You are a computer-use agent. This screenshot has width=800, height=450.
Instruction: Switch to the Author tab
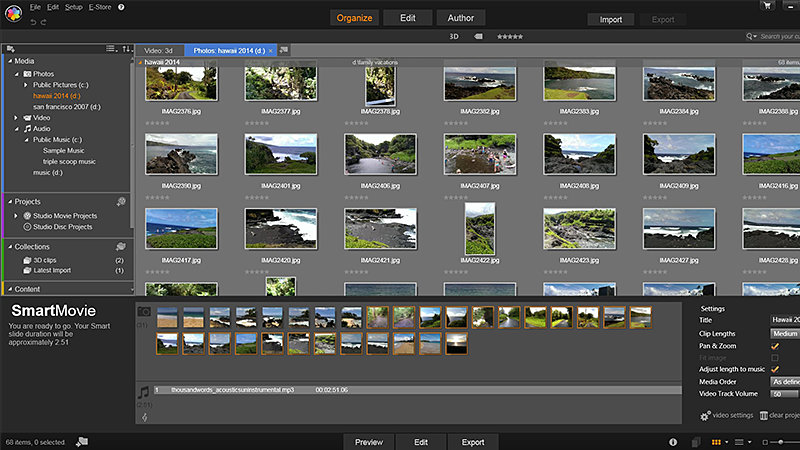(x=461, y=18)
